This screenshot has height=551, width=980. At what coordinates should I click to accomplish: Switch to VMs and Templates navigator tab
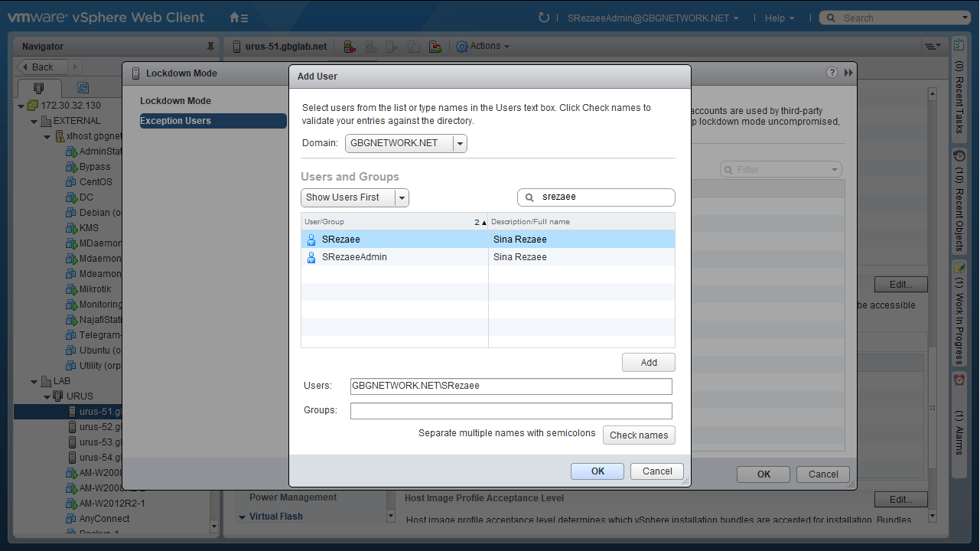point(83,87)
